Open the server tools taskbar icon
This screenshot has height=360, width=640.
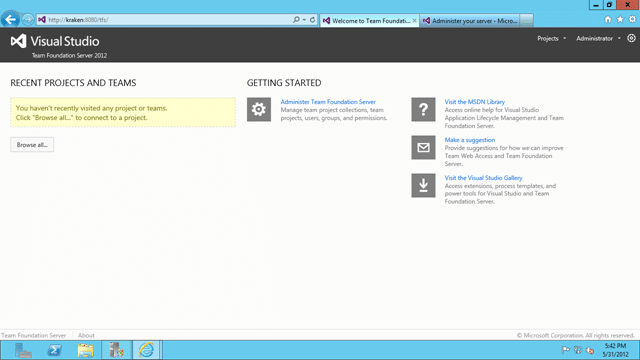[116, 350]
